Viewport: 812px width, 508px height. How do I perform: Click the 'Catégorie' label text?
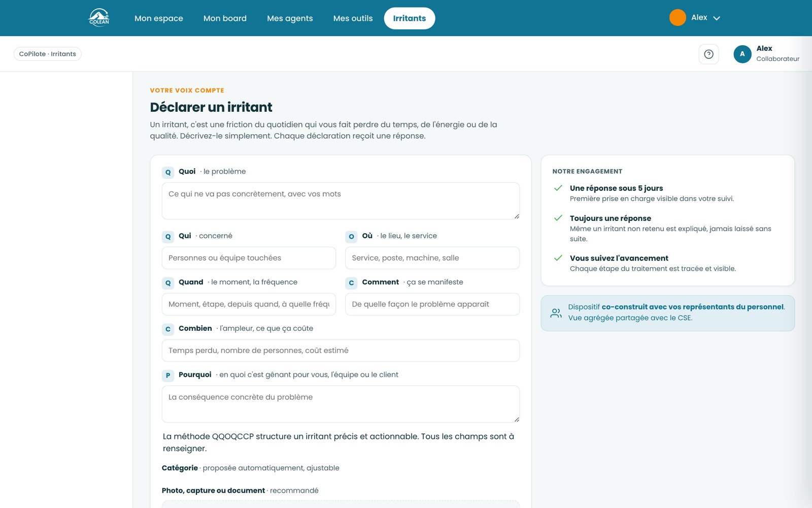point(180,468)
